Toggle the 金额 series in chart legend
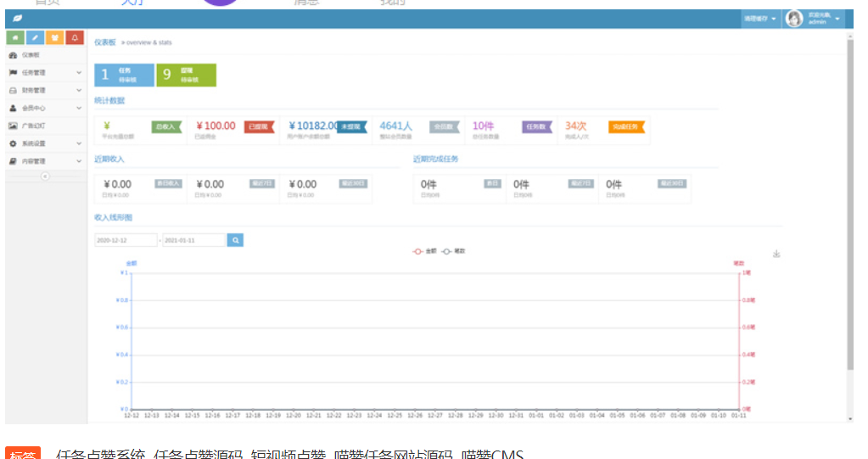 click(x=425, y=252)
